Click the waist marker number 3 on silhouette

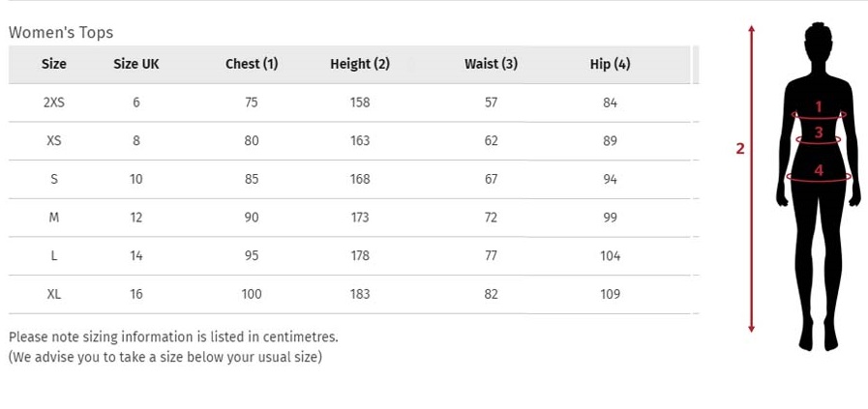coord(819,132)
